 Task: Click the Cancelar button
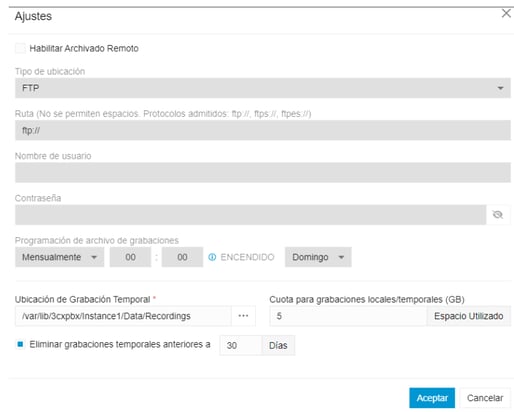pos(485,398)
